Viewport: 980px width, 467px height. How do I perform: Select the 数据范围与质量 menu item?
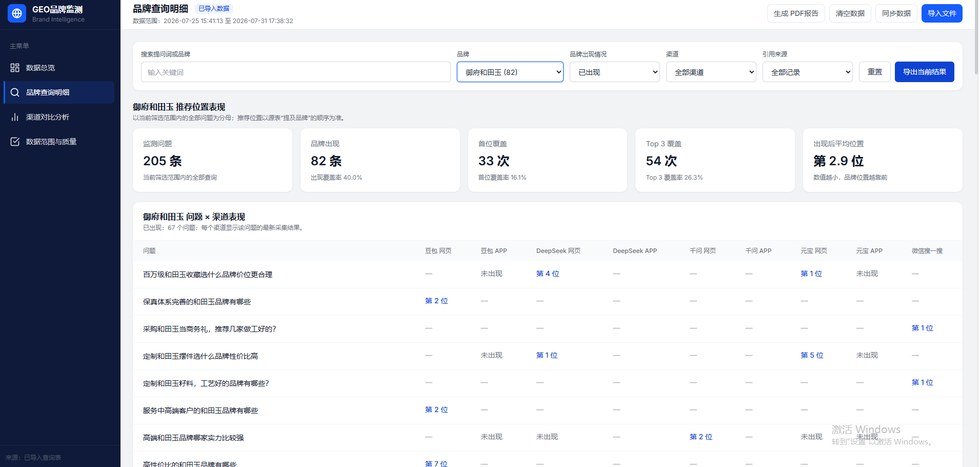pos(59,142)
